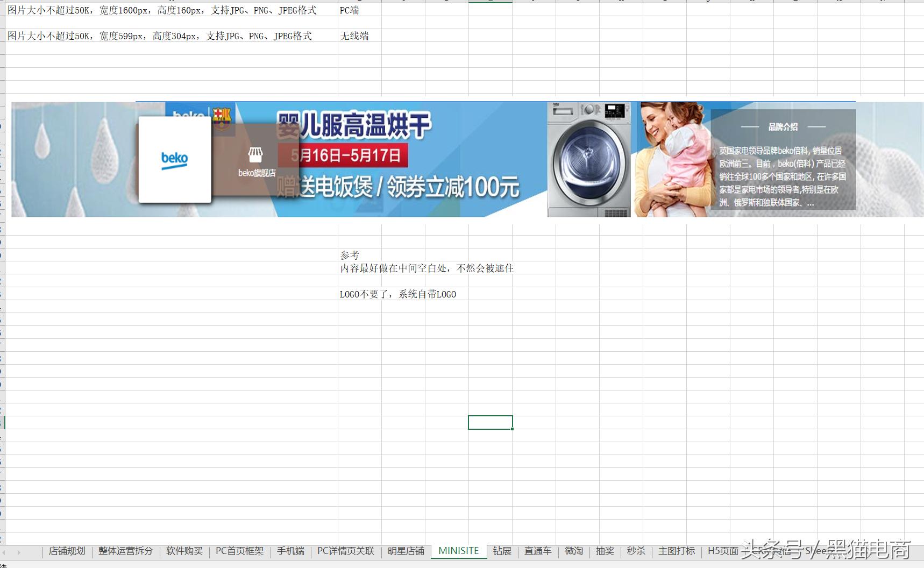Select the 主图打标 sheet tab

coord(676,551)
